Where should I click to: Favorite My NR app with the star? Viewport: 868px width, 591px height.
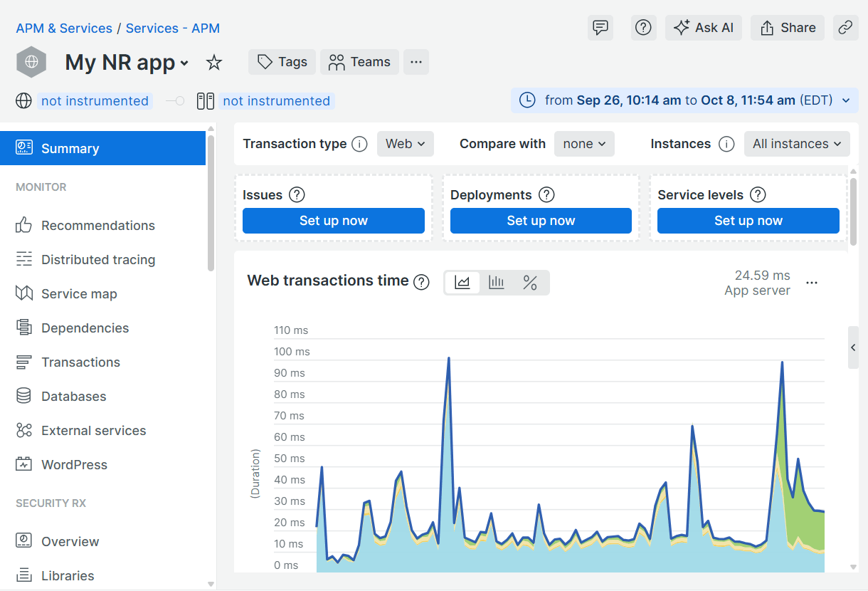[x=214, y=63]
